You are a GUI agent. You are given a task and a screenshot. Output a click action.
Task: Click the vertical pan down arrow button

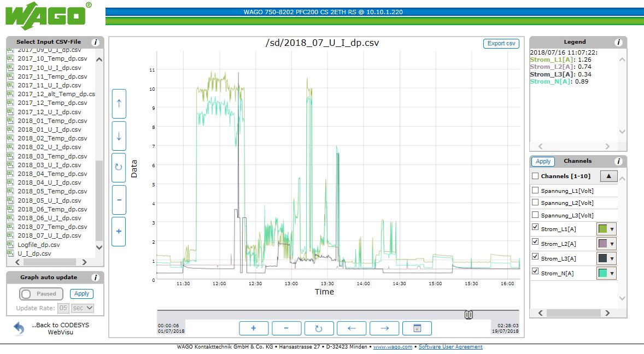119,135
